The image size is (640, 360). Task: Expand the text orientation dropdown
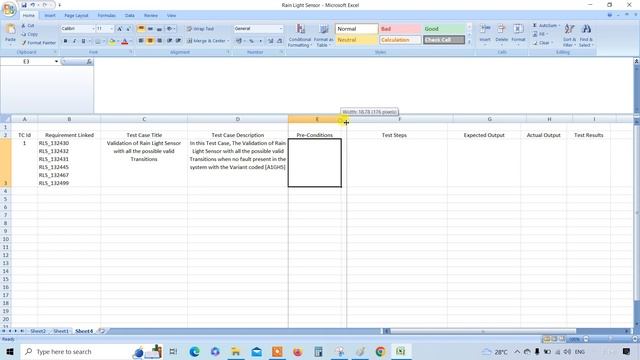tap(174, 29)
